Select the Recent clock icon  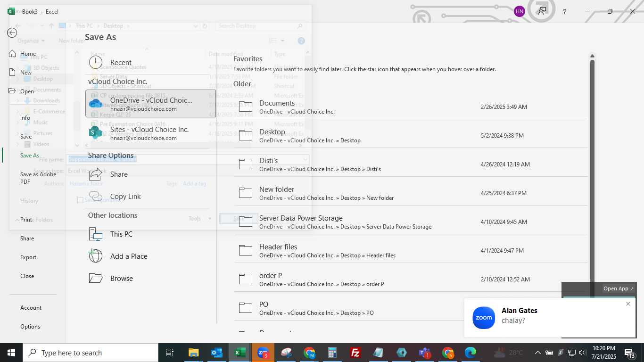click(96, 62)
